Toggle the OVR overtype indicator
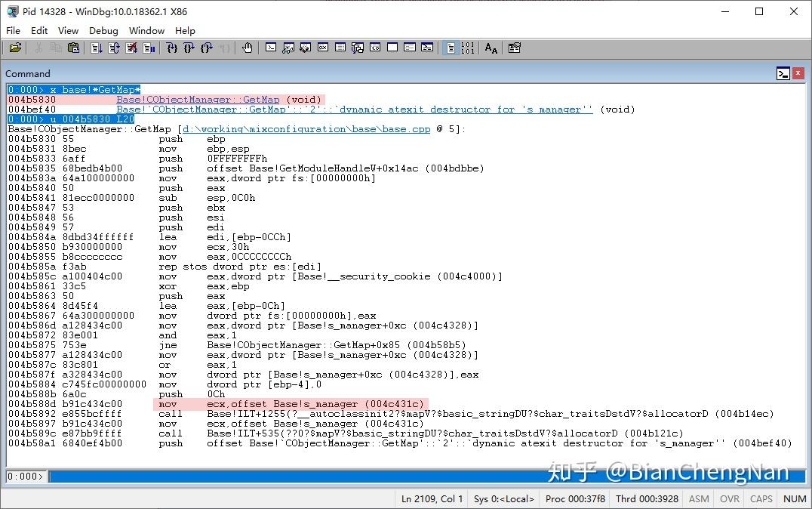 729,498
